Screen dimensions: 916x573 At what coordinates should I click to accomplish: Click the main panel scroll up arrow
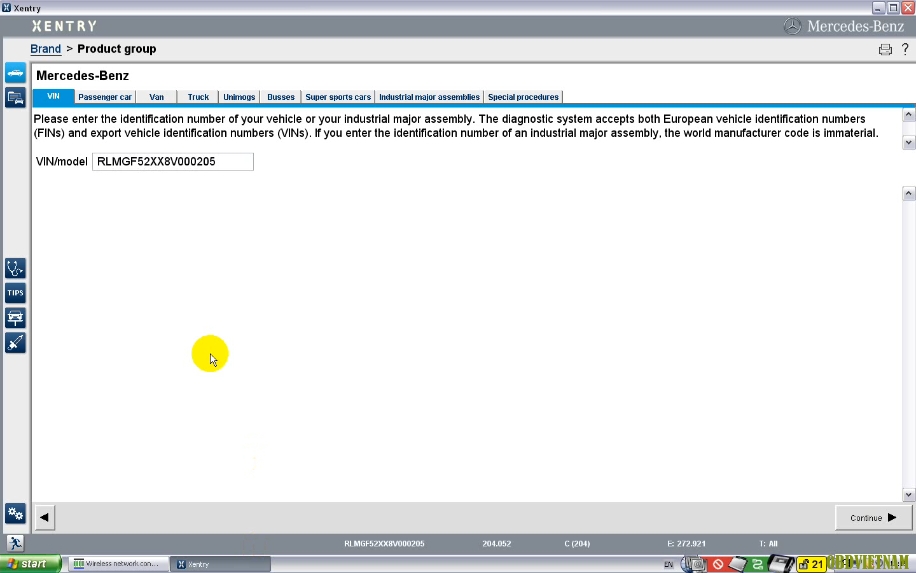908,193
